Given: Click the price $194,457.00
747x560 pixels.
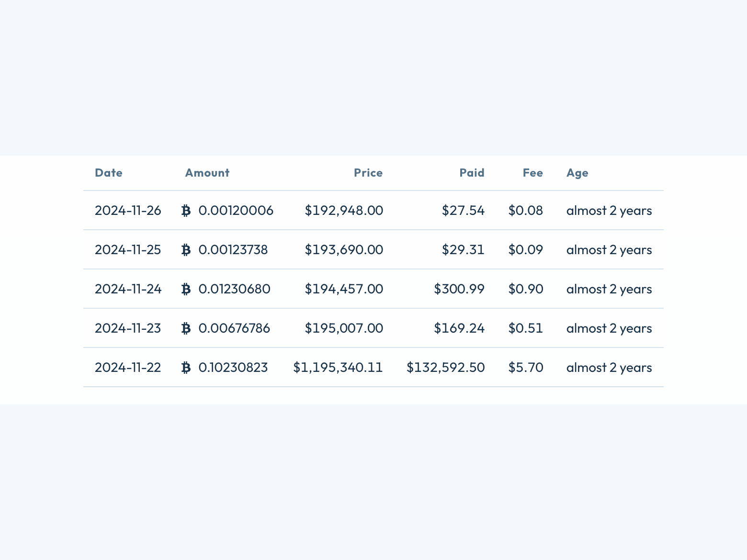Looking at the screenshot, I should click(344, 289).
